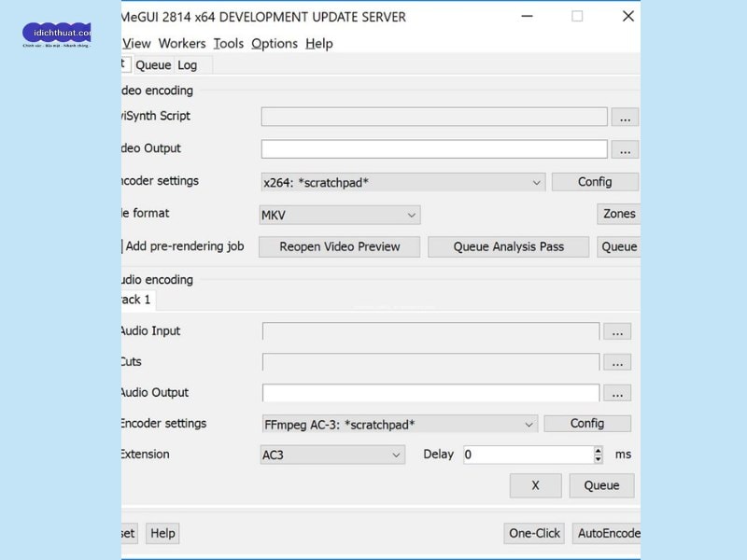Open the AutoEncode dialog
This screenshot has width=747, height=560.
[x=608, y=533]
